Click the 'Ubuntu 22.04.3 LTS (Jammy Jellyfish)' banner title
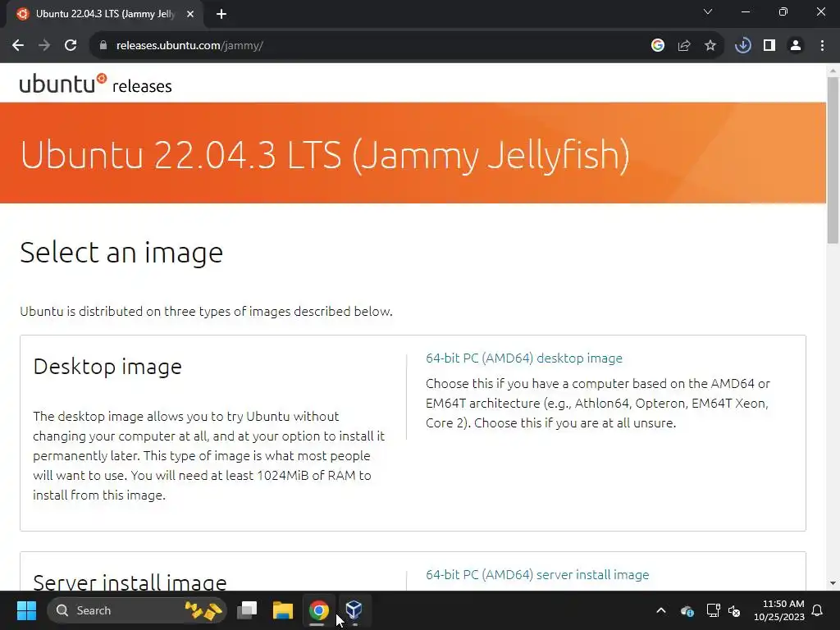Image resolution: width=840 pixels, height=630 pixels. [325, 155]
